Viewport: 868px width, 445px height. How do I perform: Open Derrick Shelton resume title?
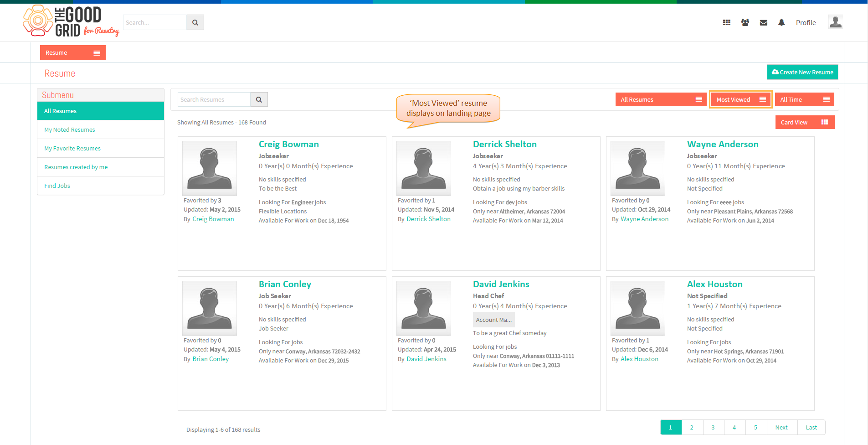point(505,144)
